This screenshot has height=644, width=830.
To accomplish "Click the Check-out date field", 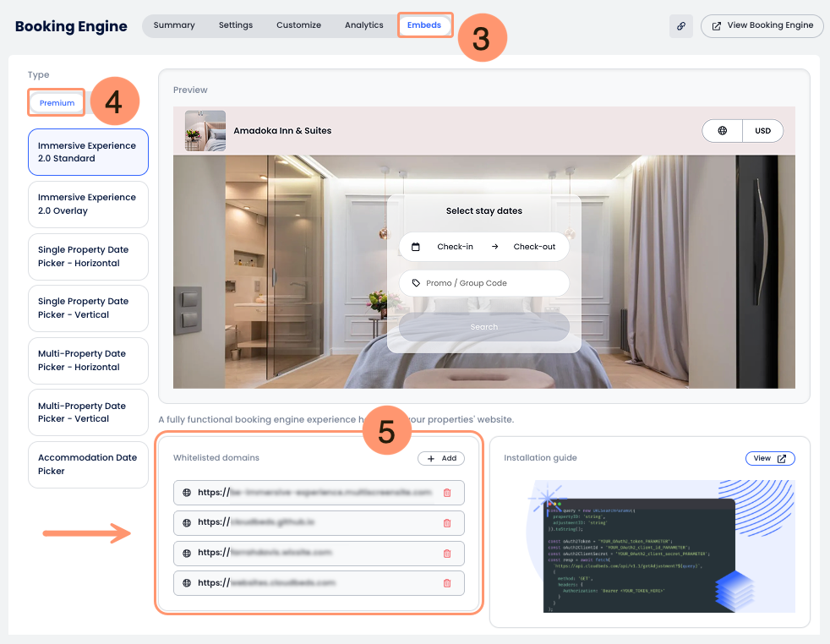I will [x=534, y=247].
